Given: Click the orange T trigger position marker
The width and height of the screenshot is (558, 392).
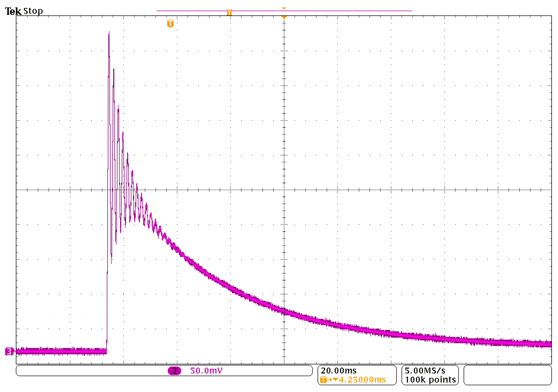Looking at the screenshot, I should pos(170,24).
